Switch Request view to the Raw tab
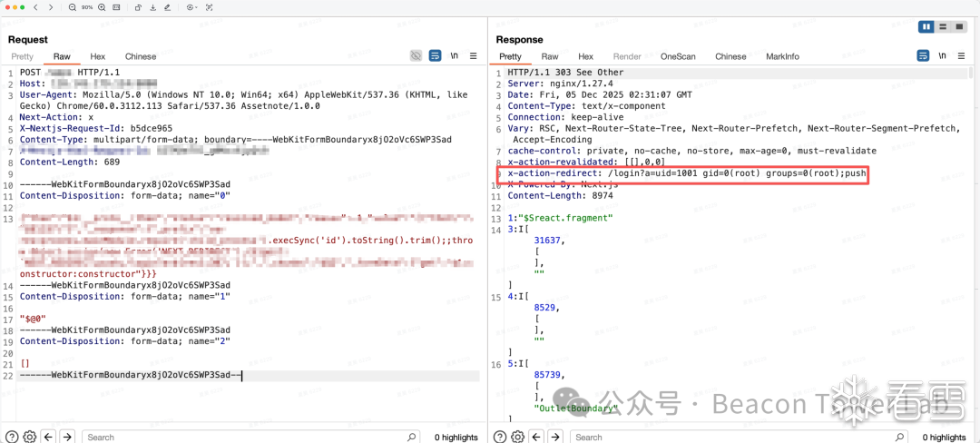 [x=62, y=56]
